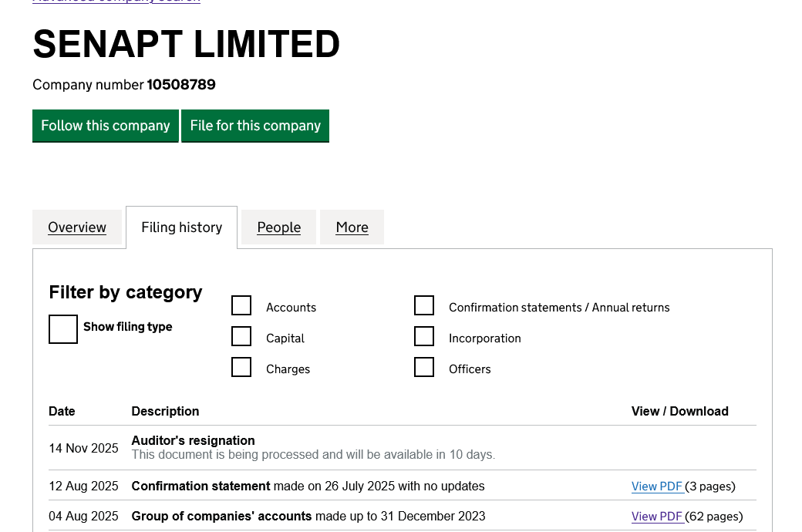
Task: Click the View / Download column header
Action: click(679, 412)
